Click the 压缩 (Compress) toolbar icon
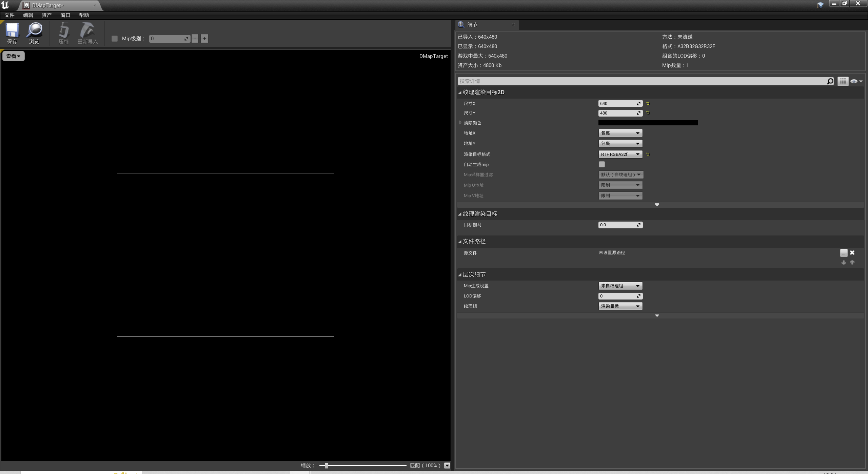Viewport: 868px width, 474px height. tap(63, 33)
